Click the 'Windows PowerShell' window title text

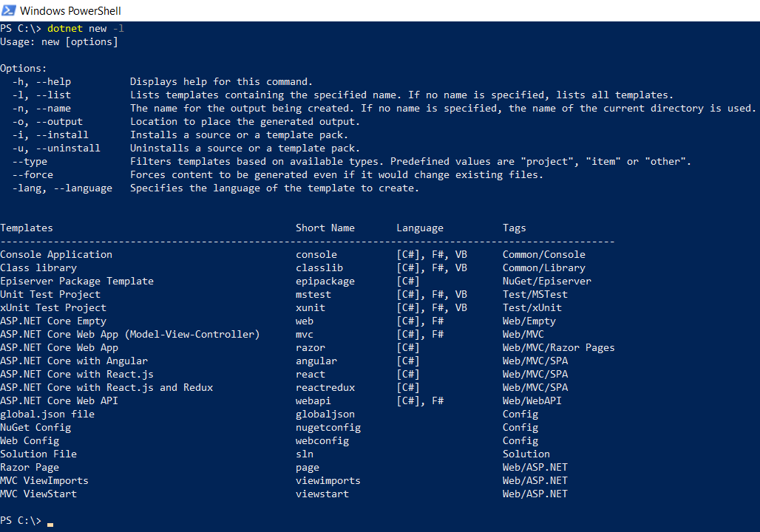(x=70, y=10)
